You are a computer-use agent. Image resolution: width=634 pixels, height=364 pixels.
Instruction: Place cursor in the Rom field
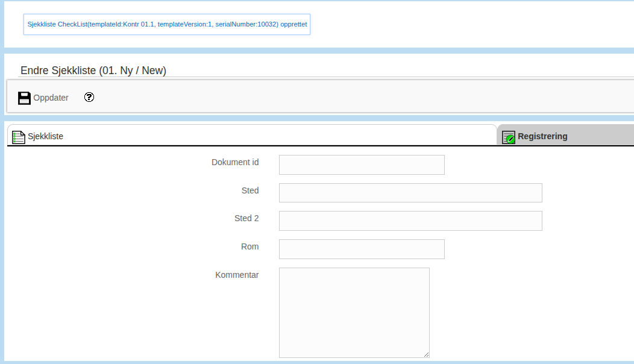tap(362, 249)
